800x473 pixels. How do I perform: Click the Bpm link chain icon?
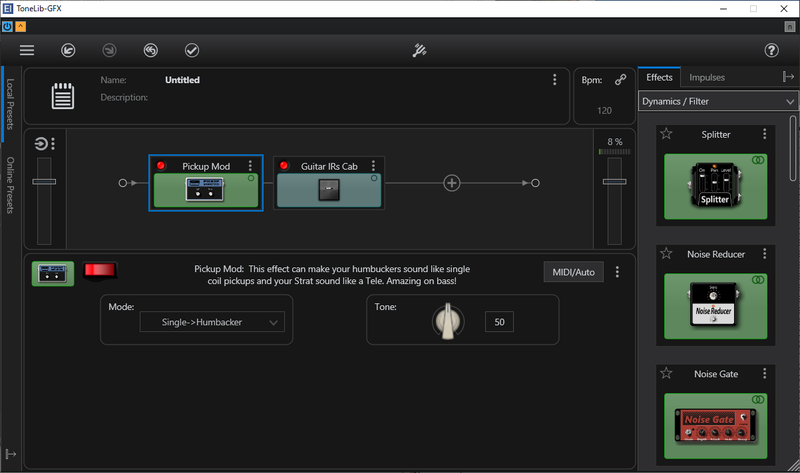[620, 80]
